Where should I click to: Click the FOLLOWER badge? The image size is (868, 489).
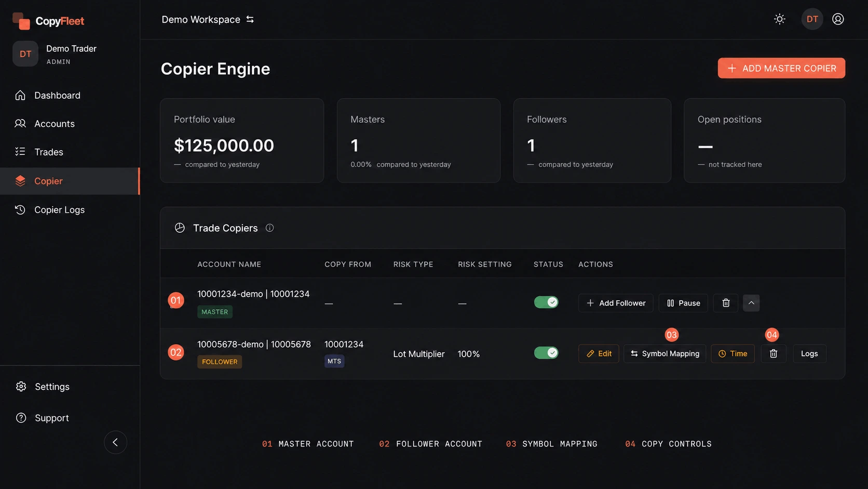(220, 362)
